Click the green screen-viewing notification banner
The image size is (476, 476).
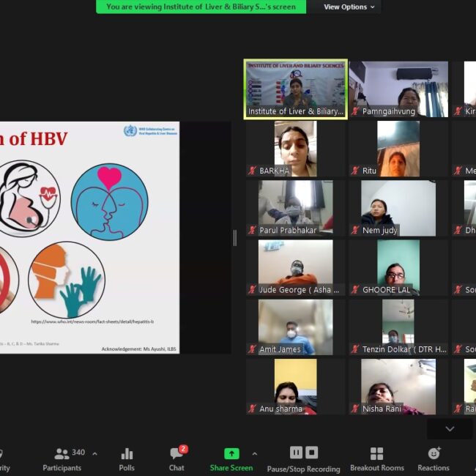tap(201, 7)
